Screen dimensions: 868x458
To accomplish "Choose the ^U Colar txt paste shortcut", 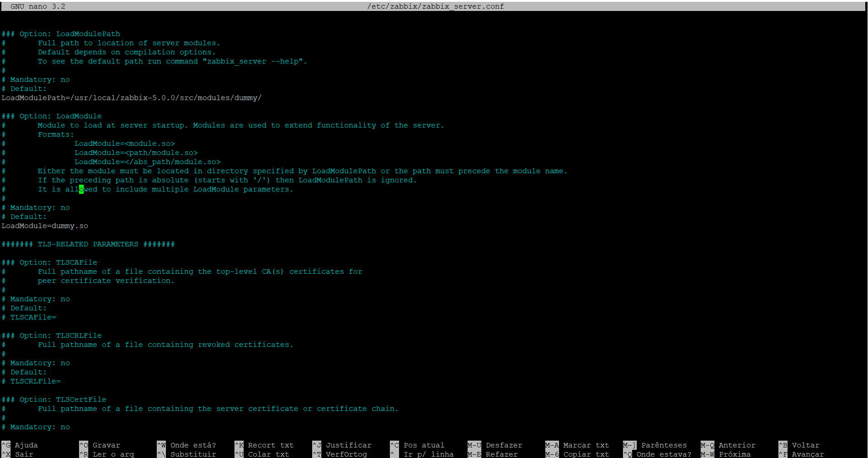I will [262, 454].
